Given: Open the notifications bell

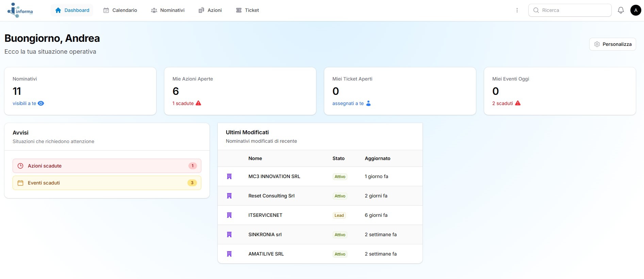Looking at the screenshot, I should pos(621,10).
